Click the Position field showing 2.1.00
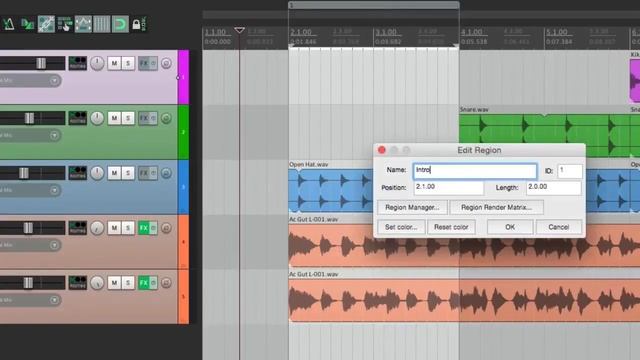 tap(449, 188)
